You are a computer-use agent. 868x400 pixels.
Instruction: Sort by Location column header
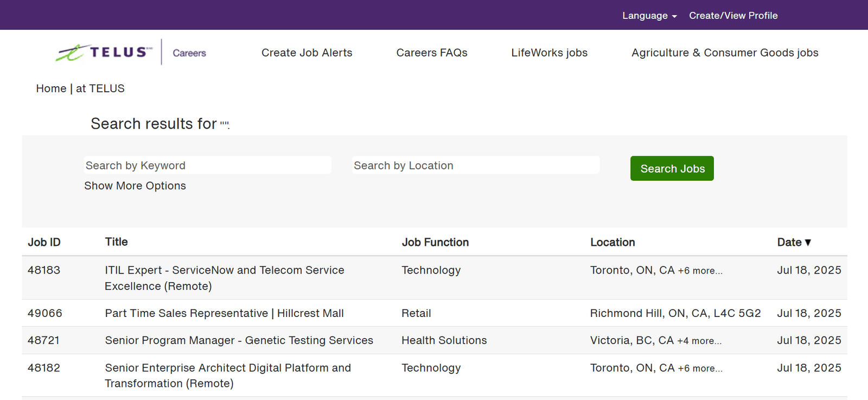pyautogui.click(x=612, y=242)
